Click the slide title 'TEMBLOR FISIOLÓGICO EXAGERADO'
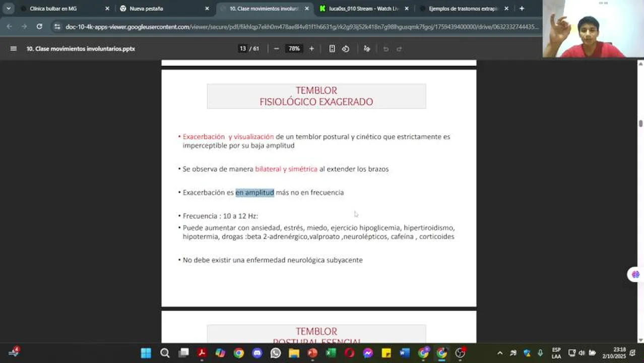This screenshot has width=644, height=363. (316, 96)
